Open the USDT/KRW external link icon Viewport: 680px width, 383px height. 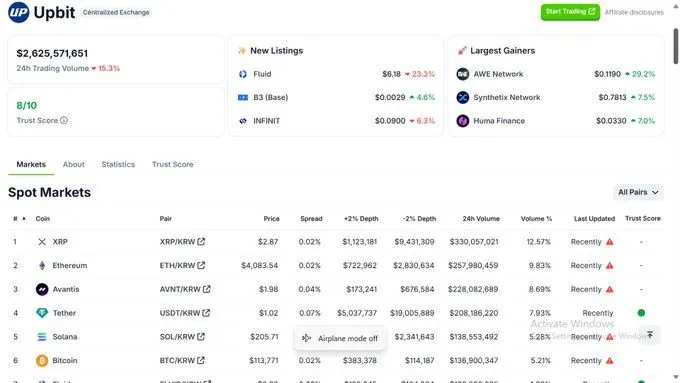click(x=206, y=313)
